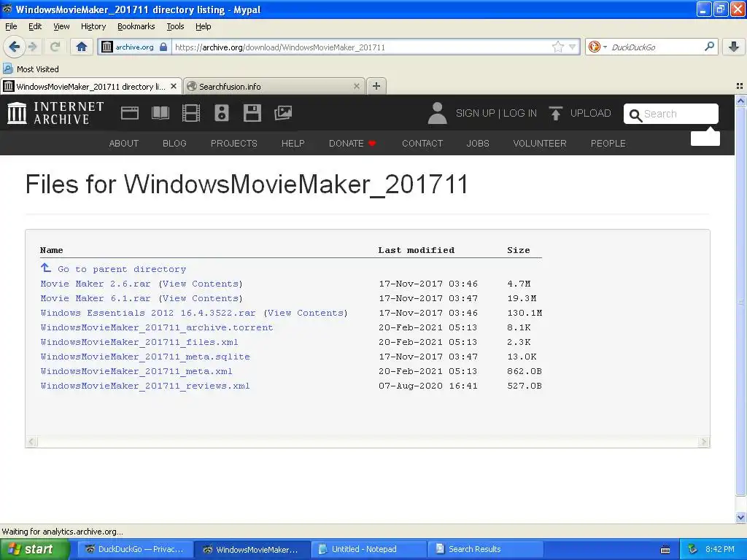Open the File menu
The image size is (747, 560).
11,26
